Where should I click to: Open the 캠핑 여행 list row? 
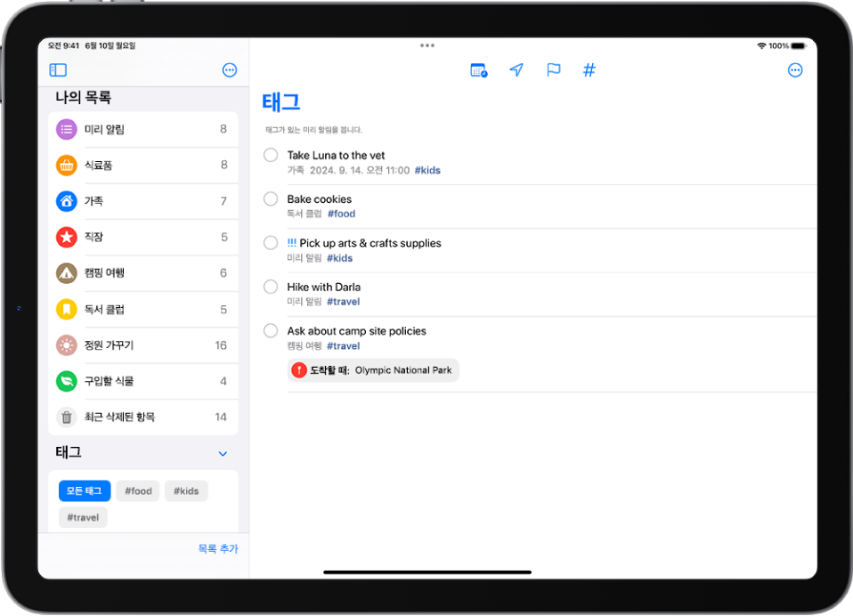143,273
